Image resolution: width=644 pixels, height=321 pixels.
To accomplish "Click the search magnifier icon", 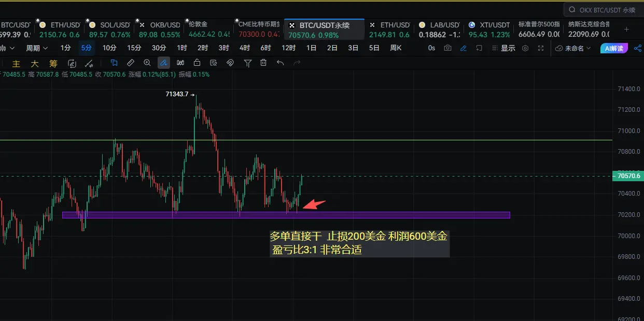I will pyautogui.click(x=572, y=9).
